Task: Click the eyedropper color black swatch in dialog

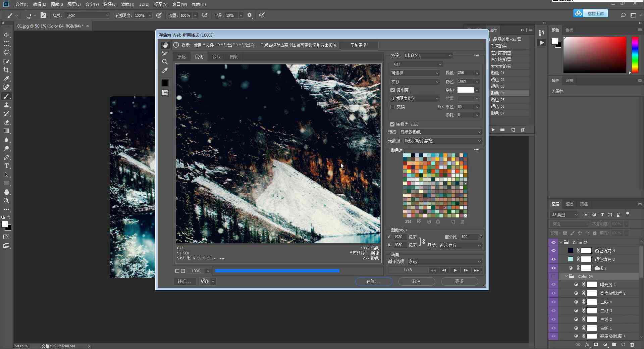Action: pos(165,83)
